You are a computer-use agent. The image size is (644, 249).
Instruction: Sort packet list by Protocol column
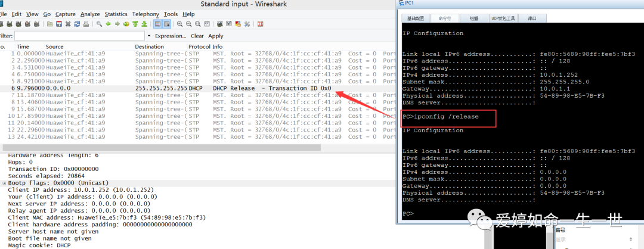click(x=199, y=47)
